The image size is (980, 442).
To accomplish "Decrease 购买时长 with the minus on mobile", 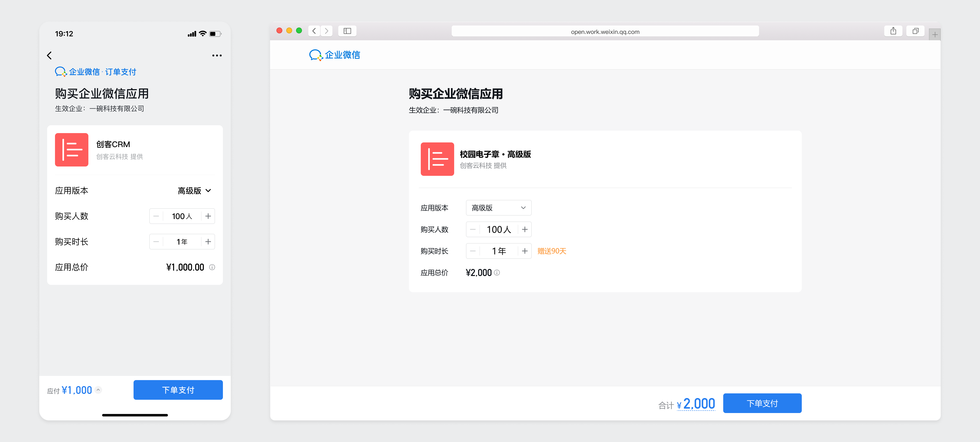I will (156, 242).
